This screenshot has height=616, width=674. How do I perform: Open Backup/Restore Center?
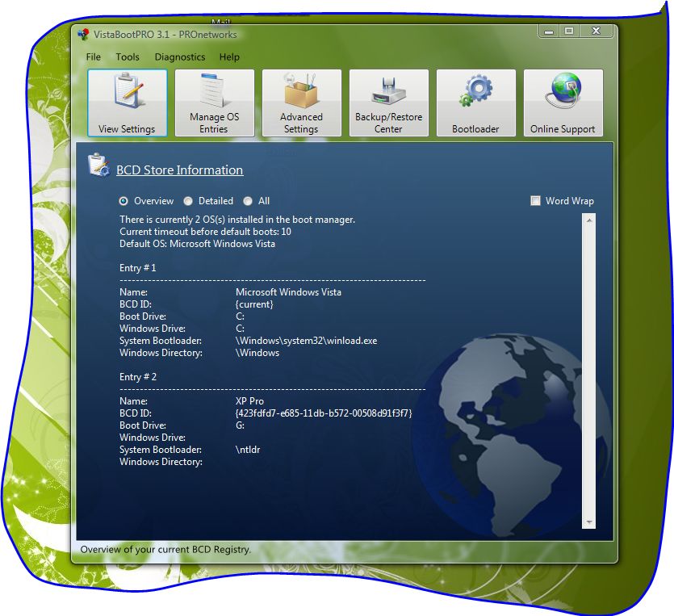point(389,103)
